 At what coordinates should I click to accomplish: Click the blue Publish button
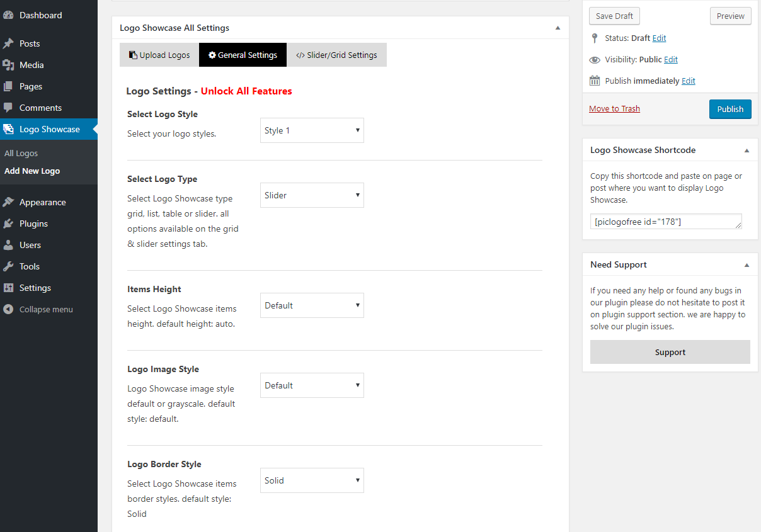[x=730, y=109]
